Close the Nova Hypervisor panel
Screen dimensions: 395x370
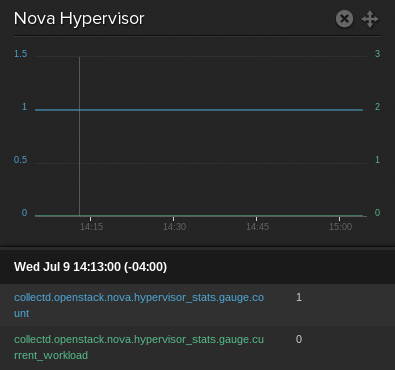coord(344,18)
